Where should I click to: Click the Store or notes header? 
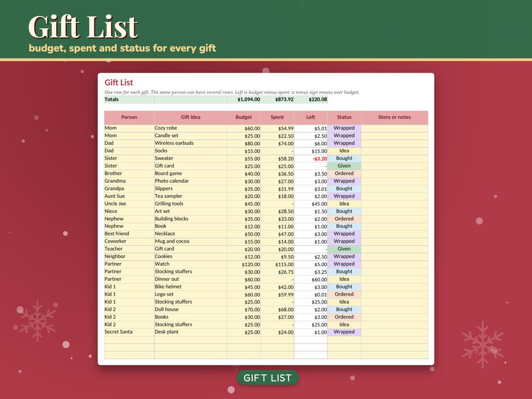point(395,117)
